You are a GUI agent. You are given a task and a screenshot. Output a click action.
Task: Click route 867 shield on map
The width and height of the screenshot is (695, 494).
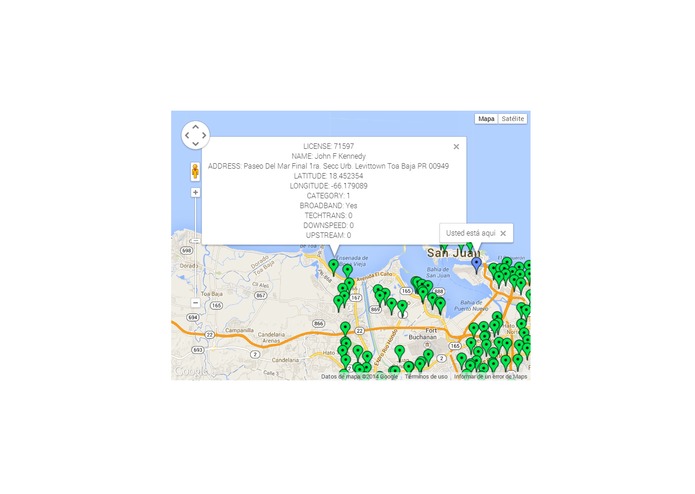click(x=261, y=296)
